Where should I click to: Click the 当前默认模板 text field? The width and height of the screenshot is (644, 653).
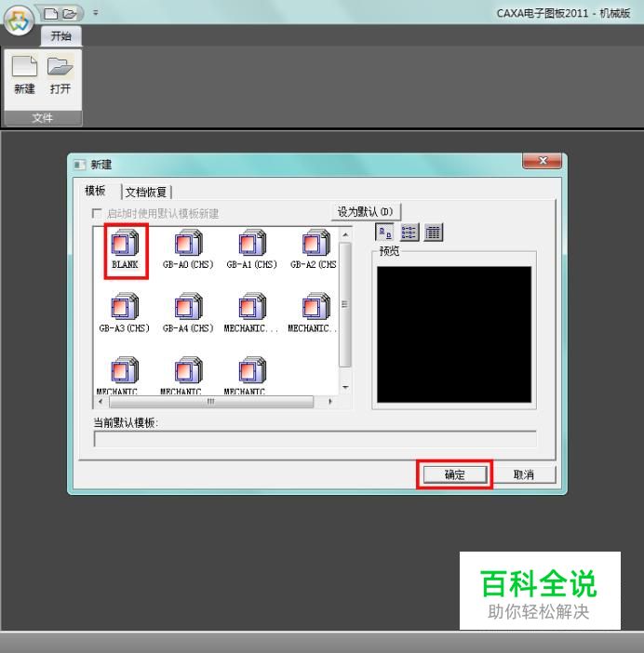(315, 439)
